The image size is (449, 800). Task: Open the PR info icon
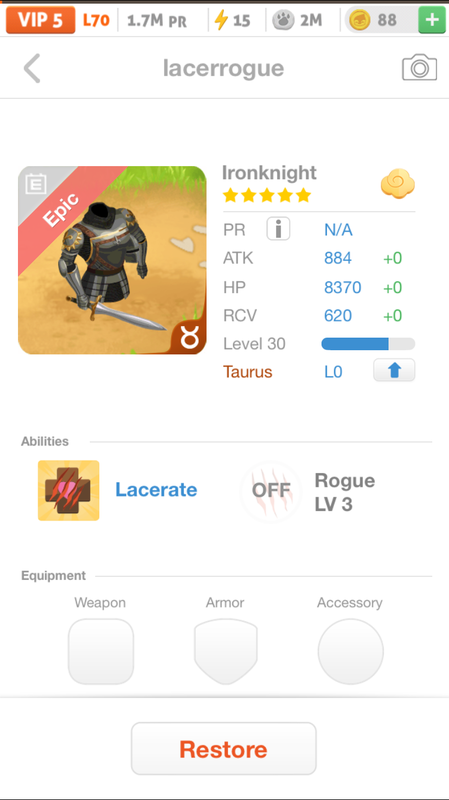coord(278,229)
